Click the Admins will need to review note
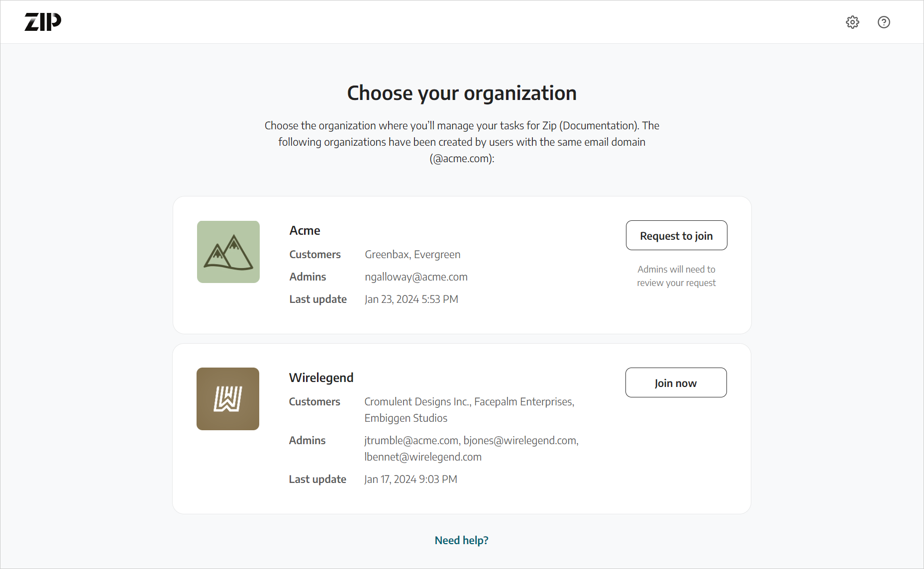Screen dimensions: 924x569 click(x=676, y=276)
